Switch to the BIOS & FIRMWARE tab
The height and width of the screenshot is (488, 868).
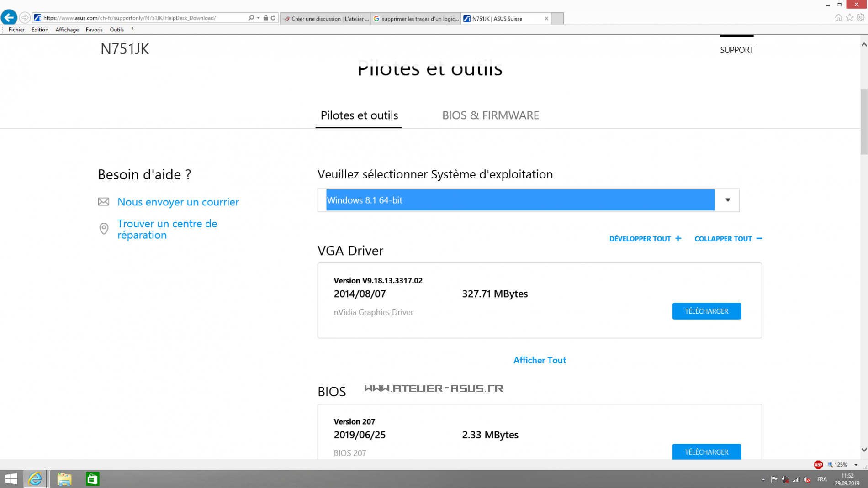tap(490, 115)
